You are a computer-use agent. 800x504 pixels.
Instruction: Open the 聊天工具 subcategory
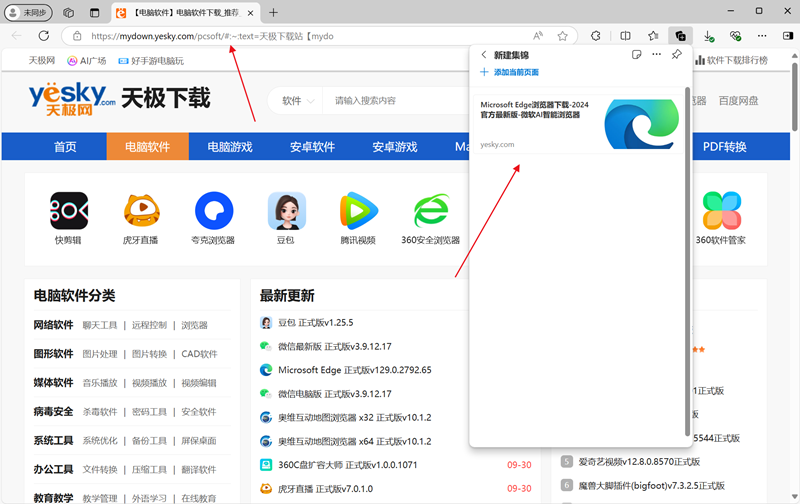click(x=100, y=325)
